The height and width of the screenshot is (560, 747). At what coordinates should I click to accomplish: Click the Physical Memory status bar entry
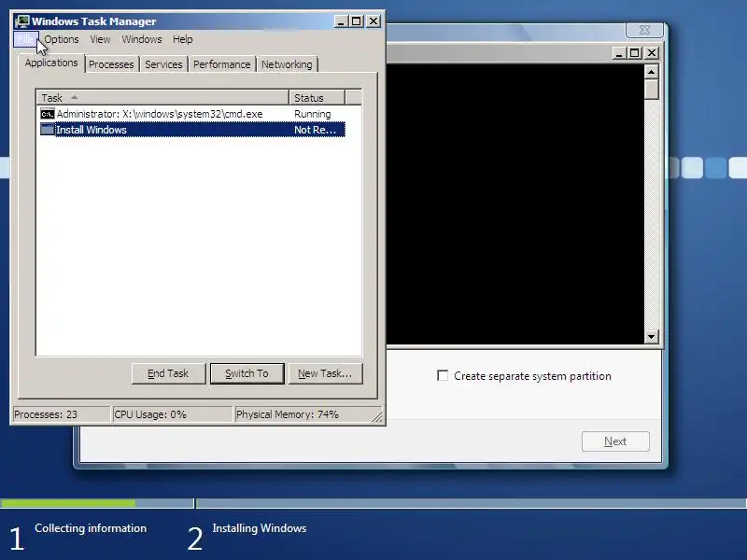coord(303,414)
